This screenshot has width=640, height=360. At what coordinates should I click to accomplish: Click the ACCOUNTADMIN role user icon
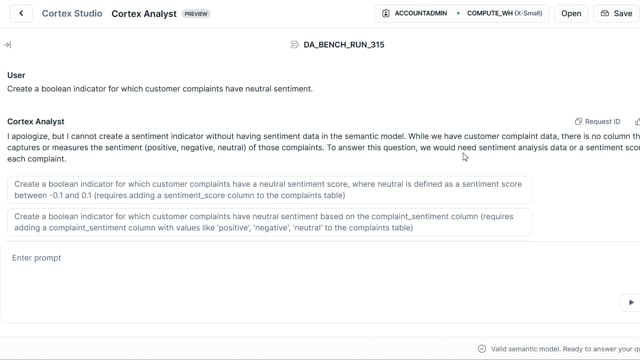click(386, 13)
